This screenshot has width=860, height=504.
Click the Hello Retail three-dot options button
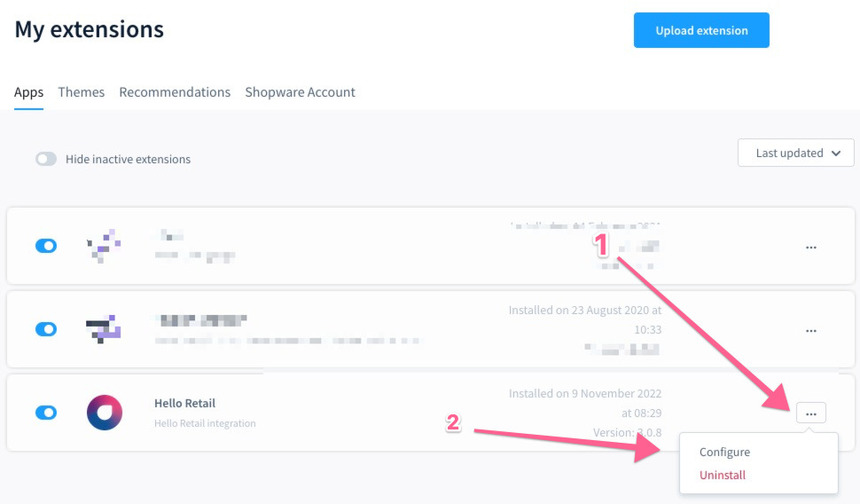click(811, 413)
